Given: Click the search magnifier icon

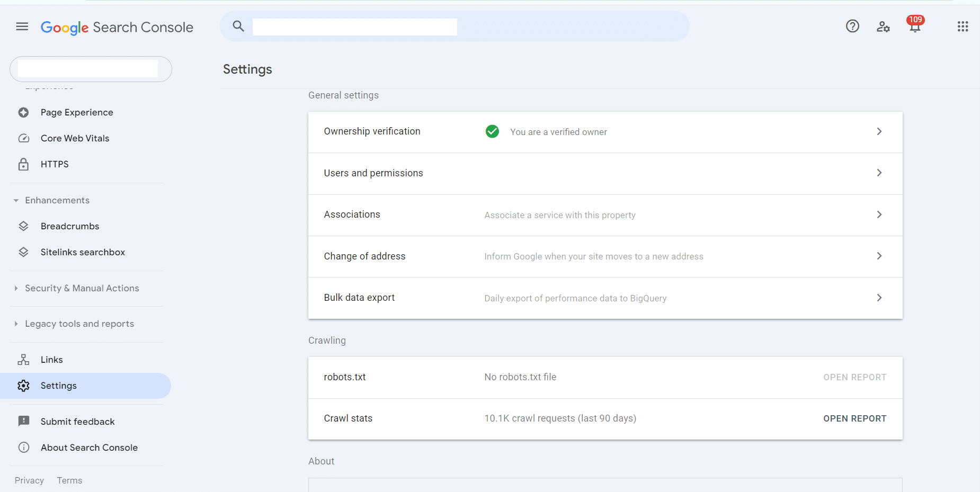Looking at the screenshot, I should 238,26.
